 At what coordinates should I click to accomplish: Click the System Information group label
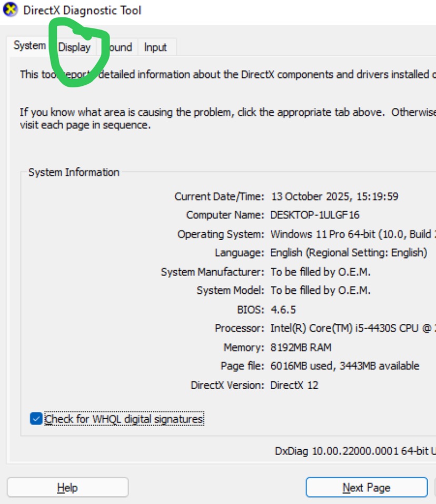[x=74, y=172]
